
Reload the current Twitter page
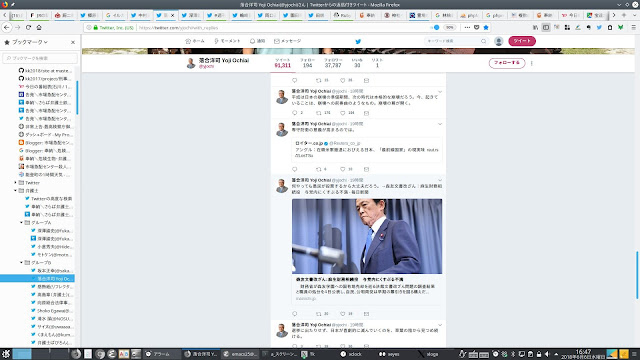tap(28, 27)
